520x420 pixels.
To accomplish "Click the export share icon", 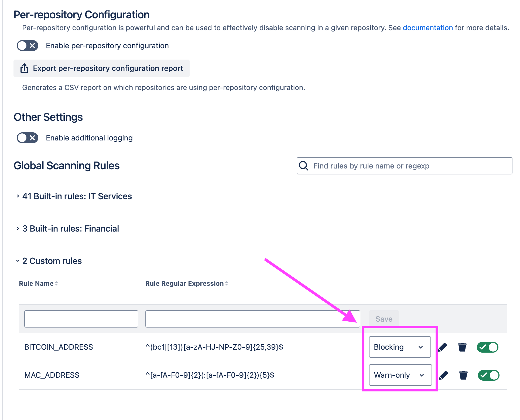I will [24, 68].
